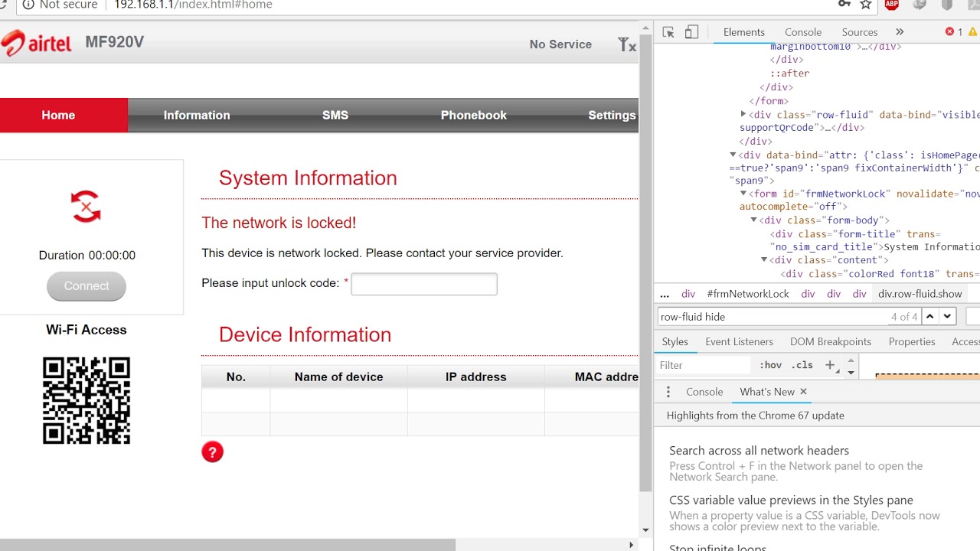Open the drawer three-dot menu
The image size is (980, 551).
(668, 392)
